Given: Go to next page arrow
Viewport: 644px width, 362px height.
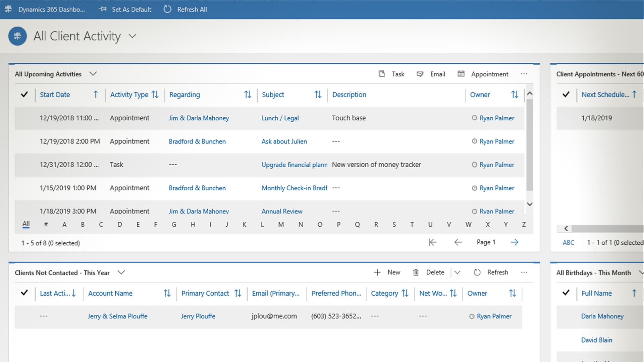Looking at the screenshot, I should coord(514,242).
